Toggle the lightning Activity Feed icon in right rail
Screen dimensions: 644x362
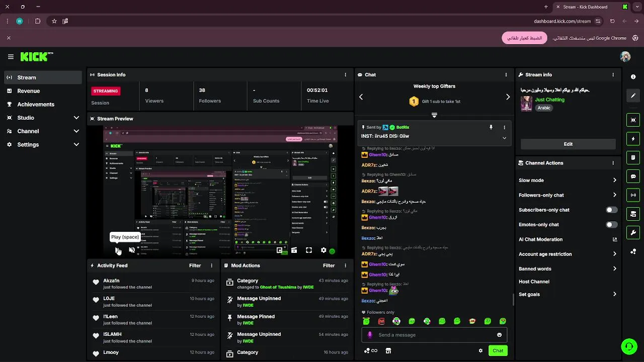[x=633, y=139]
